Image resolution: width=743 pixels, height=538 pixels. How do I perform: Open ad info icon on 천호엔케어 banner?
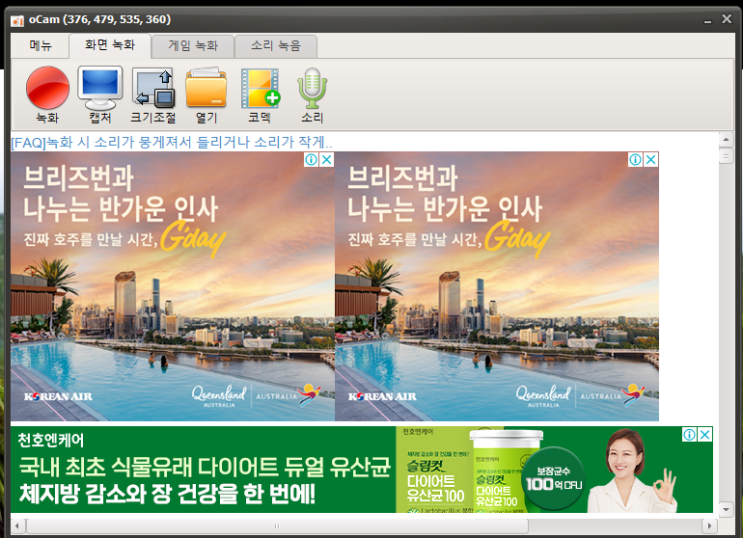pos(690,434)
